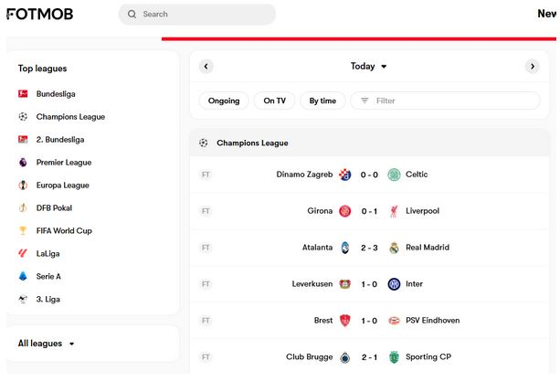
Task: Open LaLiga from Top leagues
Action: click(x=48, y=254)
